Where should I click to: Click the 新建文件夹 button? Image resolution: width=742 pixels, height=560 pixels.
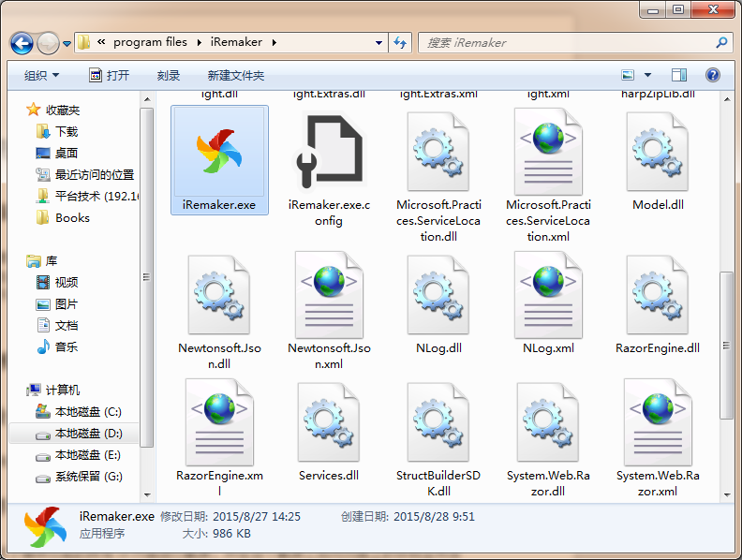236,75
